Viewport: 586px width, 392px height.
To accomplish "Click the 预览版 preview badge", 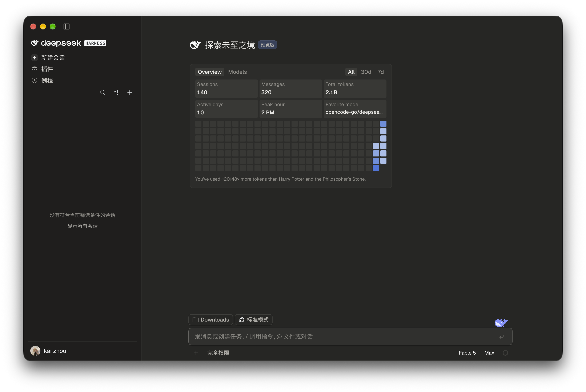I will pos(267,45).
